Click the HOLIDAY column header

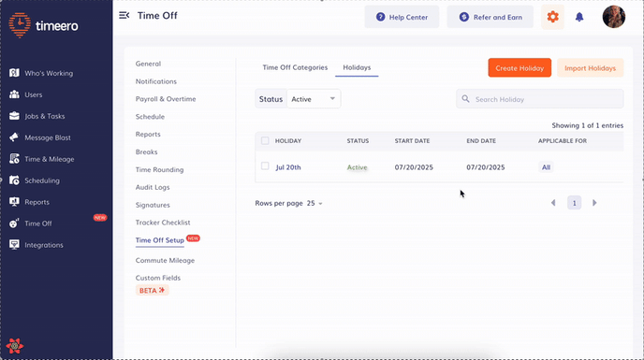click(288, 141)
